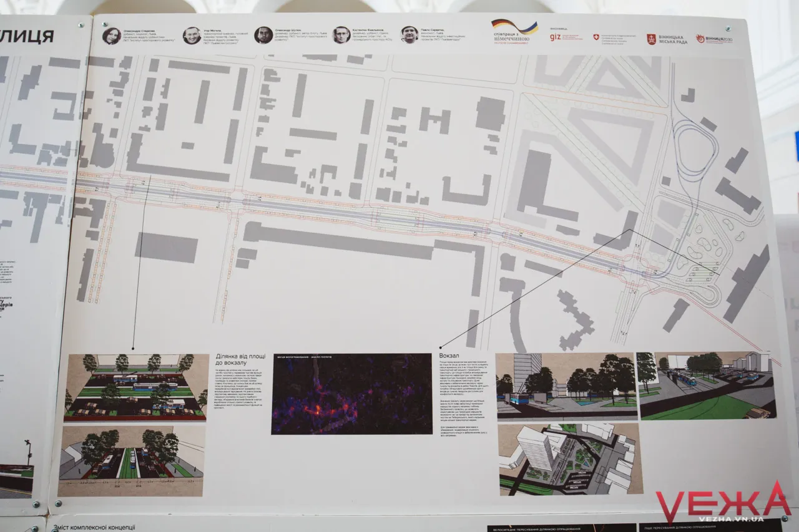The height and width of the screenshot is (532, 799).
Task: Open the street rendering with buses and trees
Action: pos(137,387)
